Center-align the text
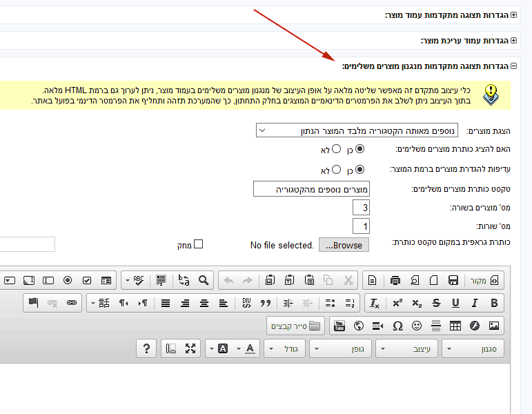The image size is (532, 414). tap(204, 303)
